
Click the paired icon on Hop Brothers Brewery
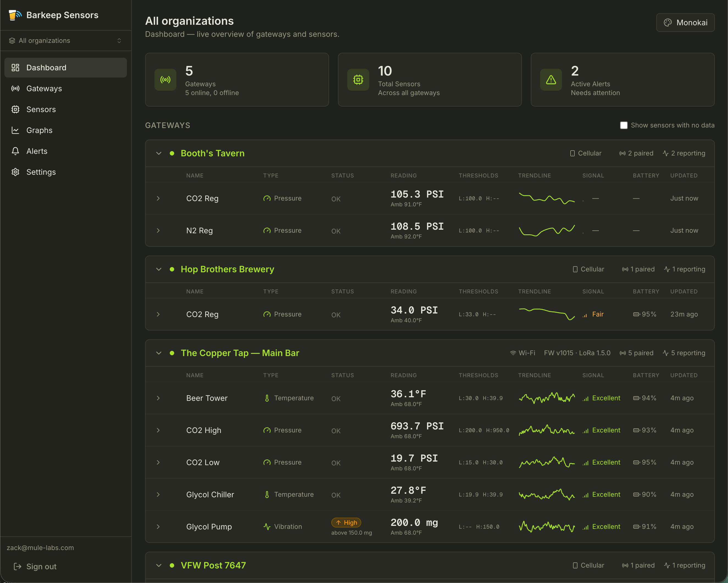(625, 269)
